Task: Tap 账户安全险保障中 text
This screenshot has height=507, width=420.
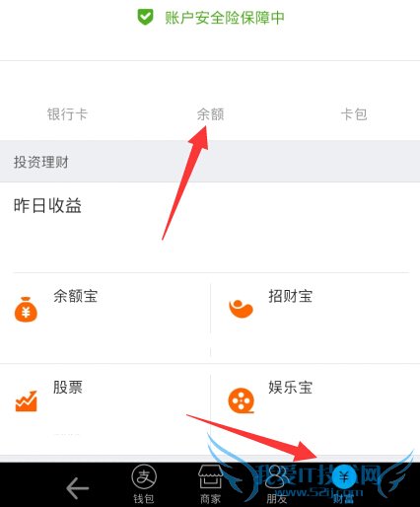Action: (225, 18)
